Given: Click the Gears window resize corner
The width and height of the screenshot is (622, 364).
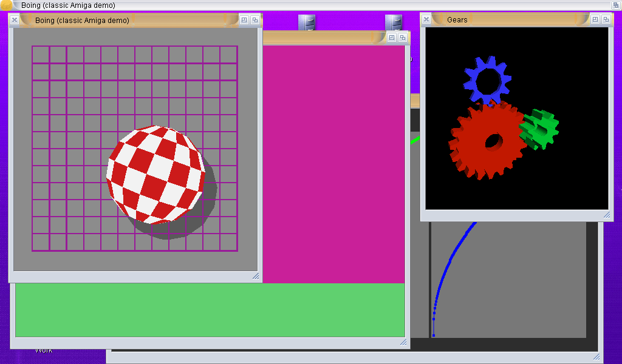Looking at the screenshot, I should click(606, 215).
